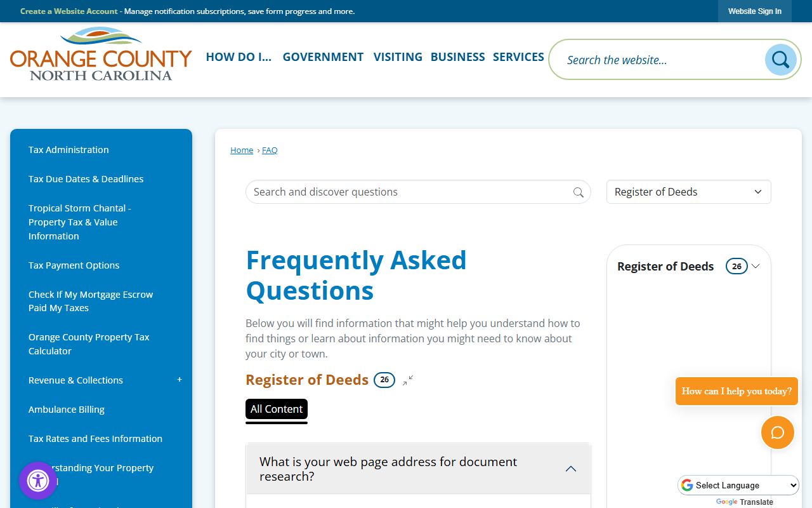The height and width of the screenshot is (508, 812).
Task: Click the Google Translate label
Action: click(x=745, y=502)
